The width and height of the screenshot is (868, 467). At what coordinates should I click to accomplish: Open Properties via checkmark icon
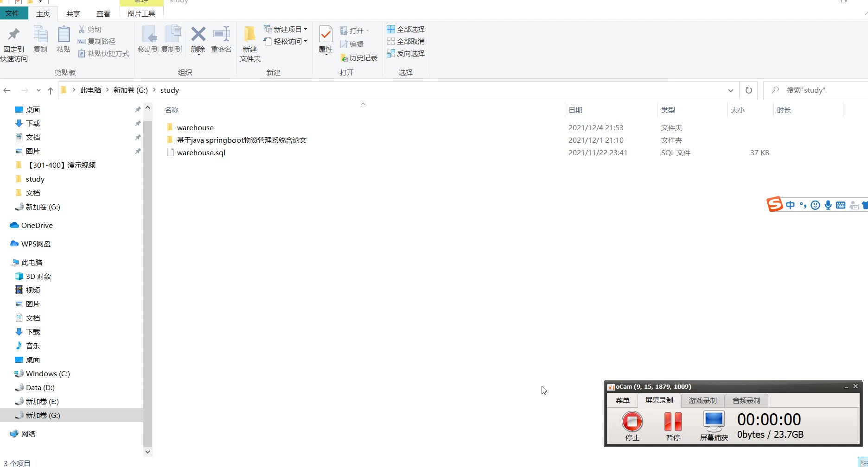pyautogui.click(x=325, y=34)
